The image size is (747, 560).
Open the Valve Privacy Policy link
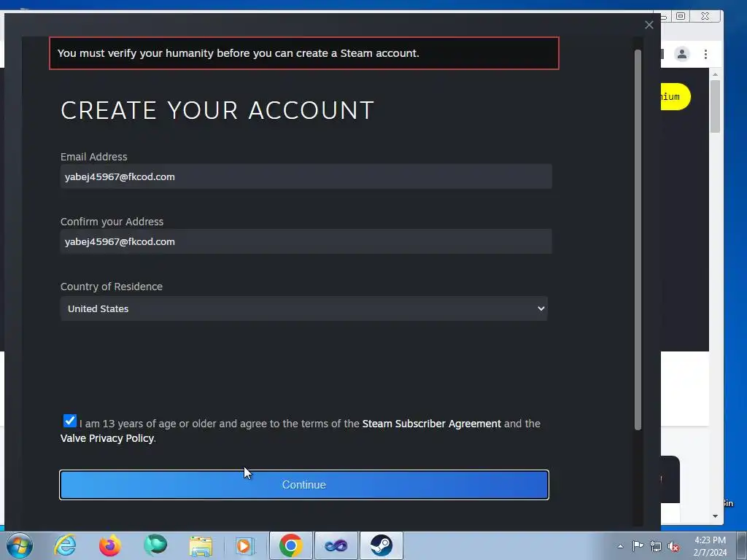(x=107, y=438)
